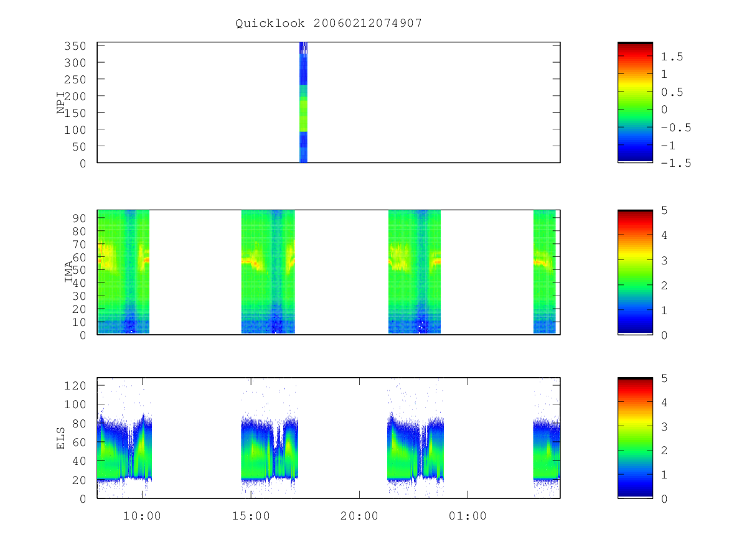Click the IMA panel colorbar gradient
Image resolution: width=747 pixels, height=560 pixels.
(635, 272)
